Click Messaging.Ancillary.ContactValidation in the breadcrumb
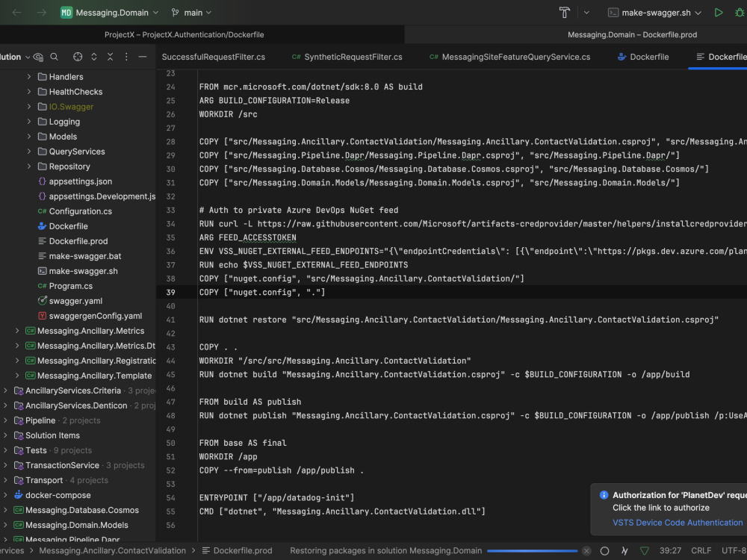The height and width of the screenshot is (560, 747). click(x=113, y=551)
